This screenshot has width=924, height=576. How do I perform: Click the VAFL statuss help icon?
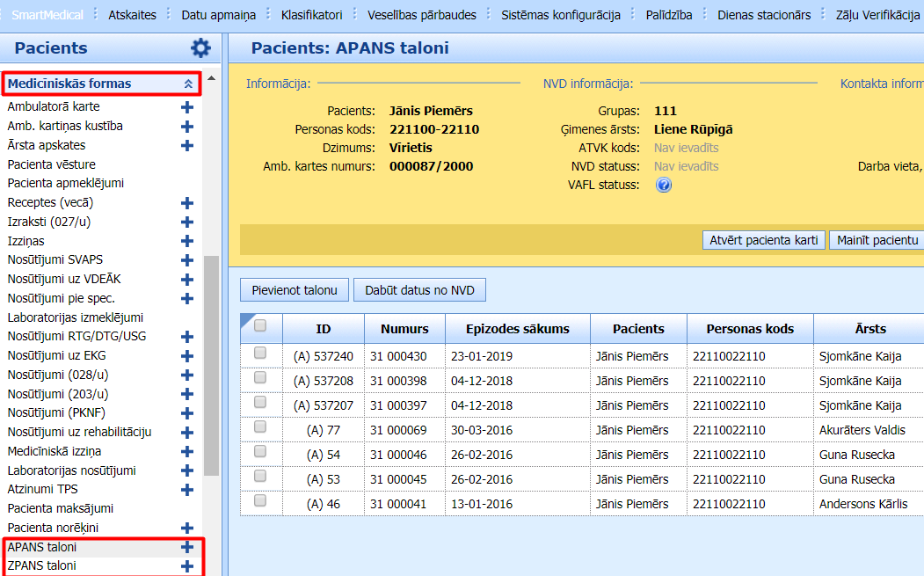(x=664, y=185)
